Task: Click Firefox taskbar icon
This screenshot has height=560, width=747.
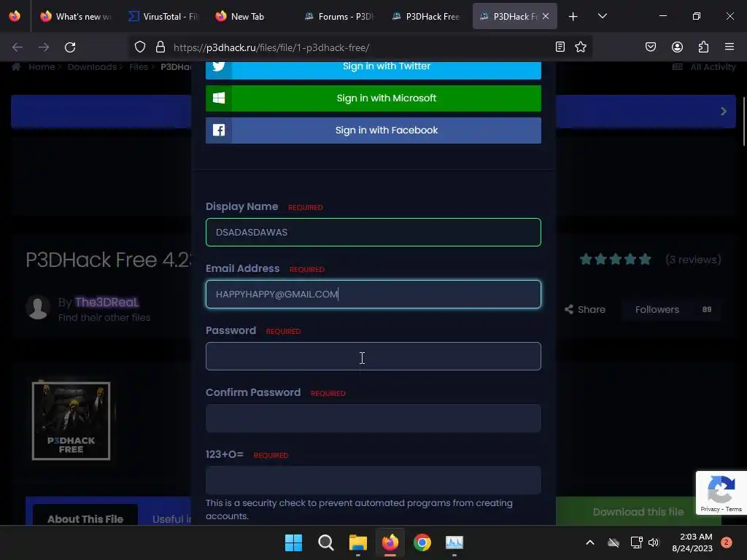Action: [390, 542]
